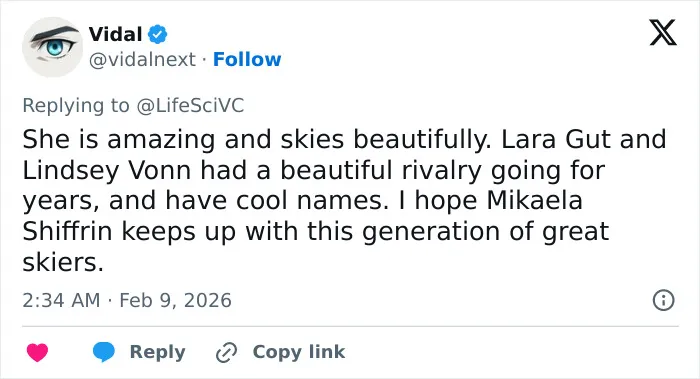Open the @LifeSciVC mention
Viewport: 700px width, 379px height.
pos(190,106)
